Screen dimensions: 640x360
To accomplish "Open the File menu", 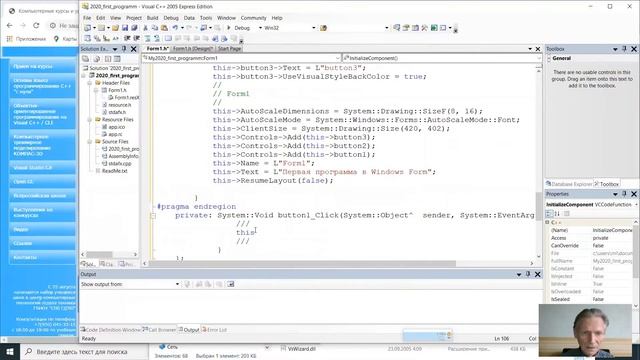I will [x=87, y=18].
